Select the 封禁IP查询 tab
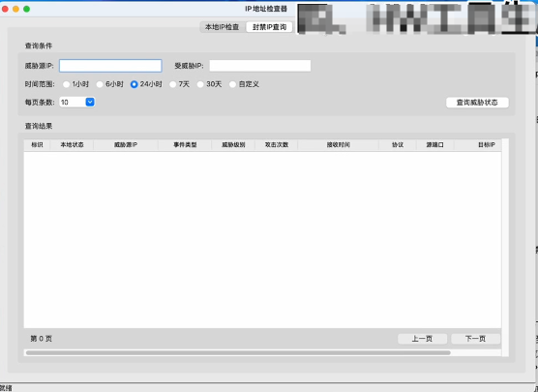The image size is (538, 392). tap(269, 27)
